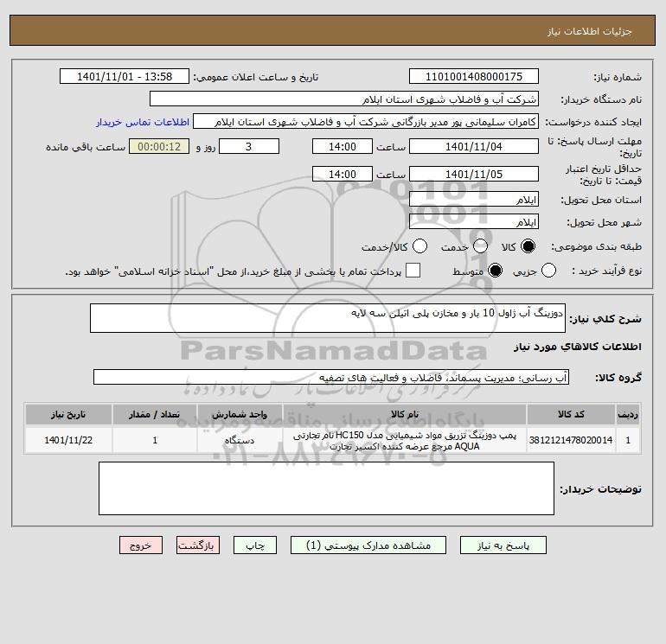Viewport: 666px width, 644px height.
Task: Click the گروه کالا field
Action: (331, 377)
